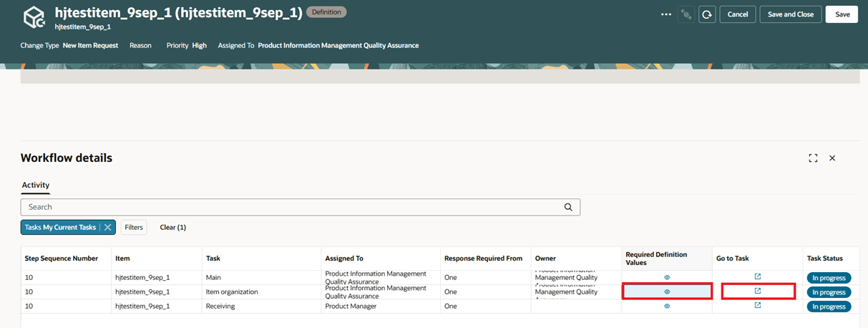Click In progress status of Receiving row
This screenshot has height=328, width=868.
click(829, 307)
